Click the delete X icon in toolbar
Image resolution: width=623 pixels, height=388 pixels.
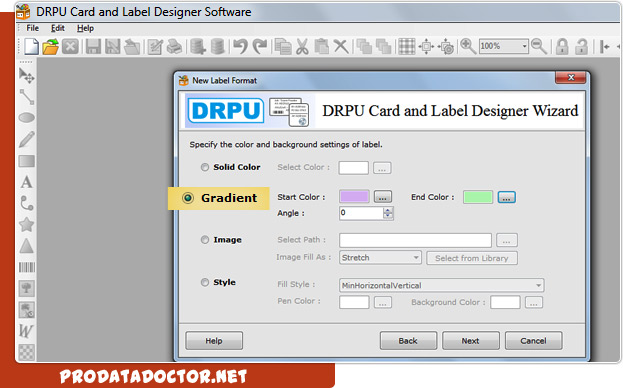(x=341, y=46)
